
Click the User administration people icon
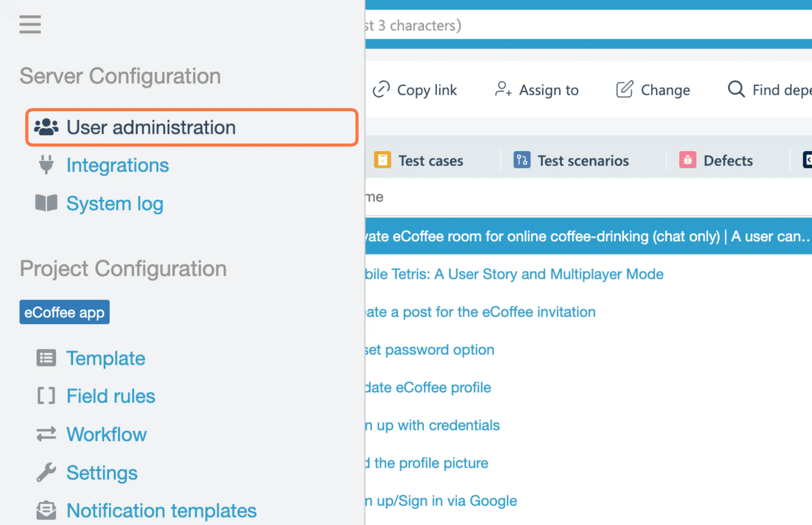coord(46,127)
